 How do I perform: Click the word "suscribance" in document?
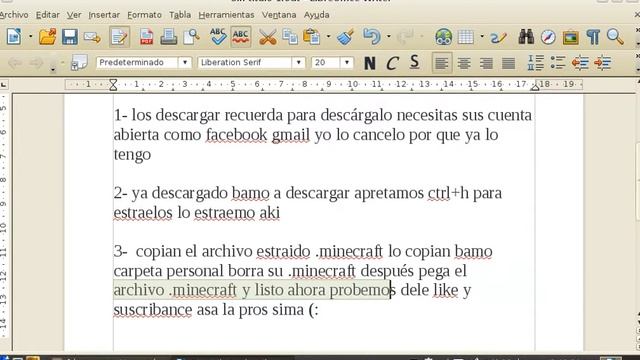tap(153, 310)
